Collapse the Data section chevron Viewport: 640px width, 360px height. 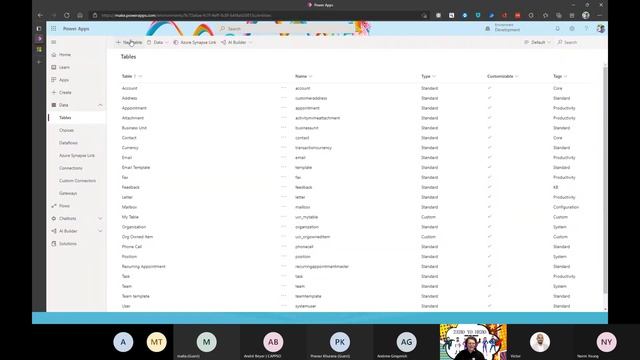pyautogui.click(x=100, y=105)
